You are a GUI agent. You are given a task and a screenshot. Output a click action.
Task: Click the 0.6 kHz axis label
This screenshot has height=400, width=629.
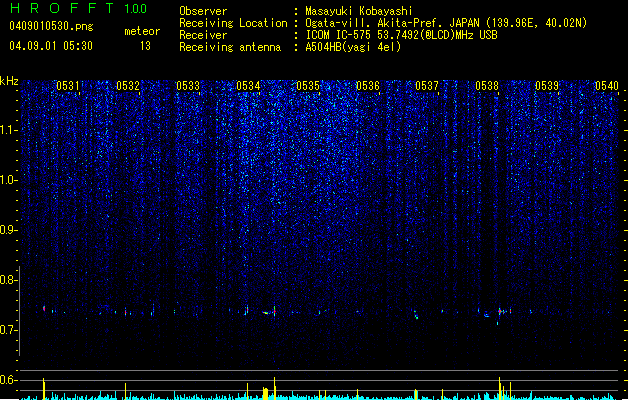pyautogui.click(x=9, y=380)
